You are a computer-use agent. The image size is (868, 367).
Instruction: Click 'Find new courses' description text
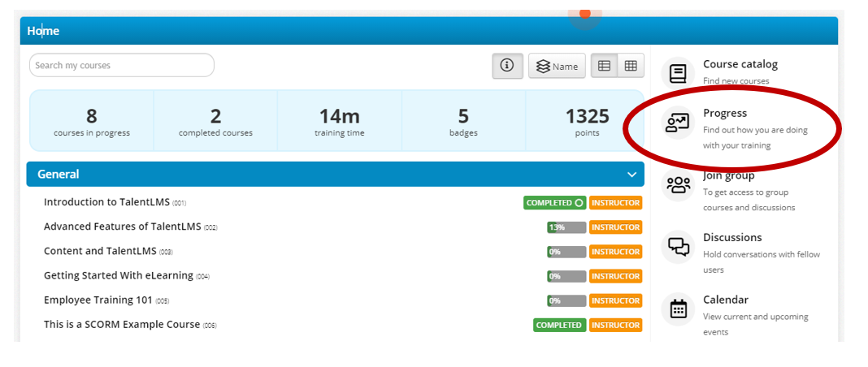[x=736, y=80]
